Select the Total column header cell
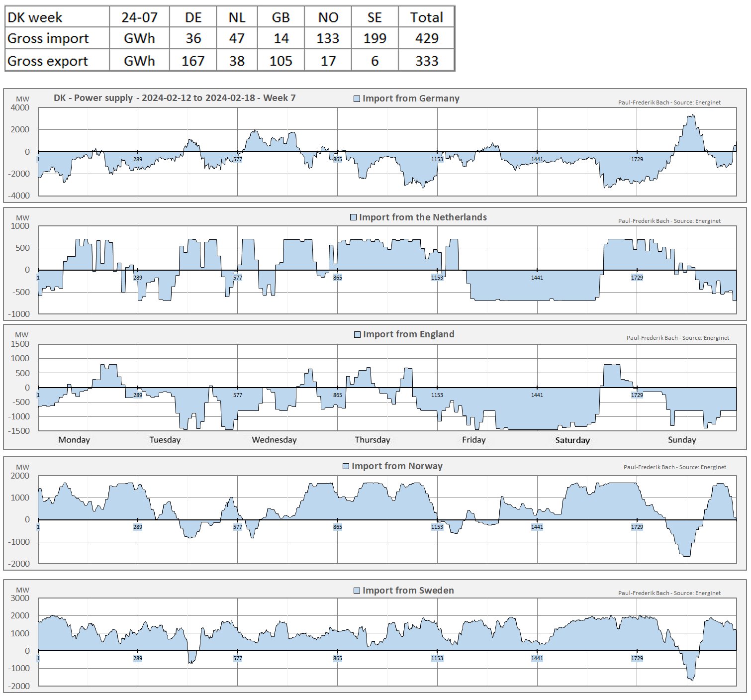The width and height of the screenshot is (751, 700). coord(426,17)
